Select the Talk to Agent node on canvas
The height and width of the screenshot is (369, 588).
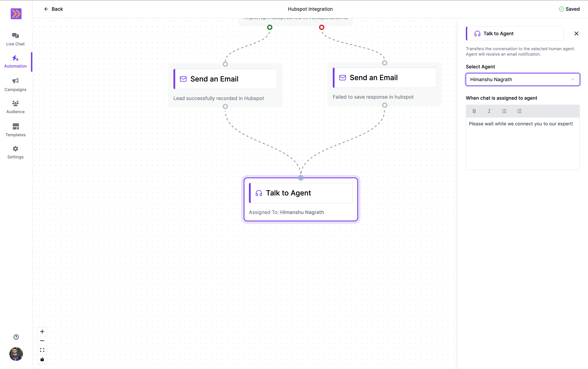(301, 193)
